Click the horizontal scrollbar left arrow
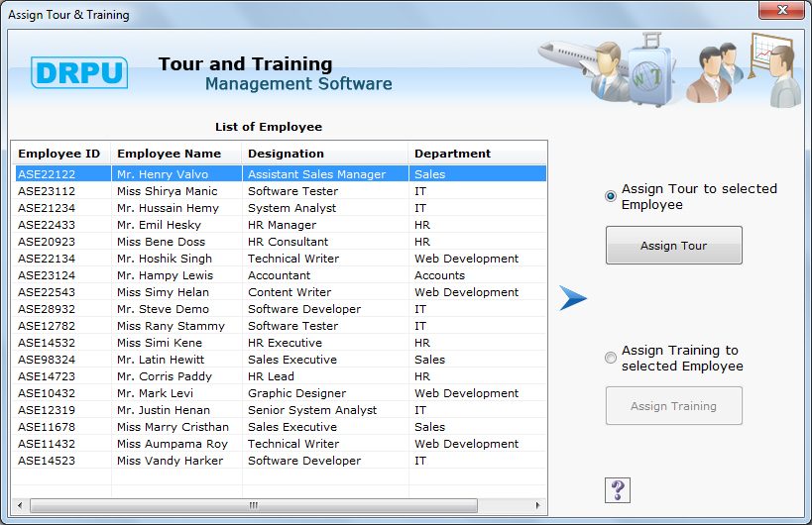 coord(21,505)
